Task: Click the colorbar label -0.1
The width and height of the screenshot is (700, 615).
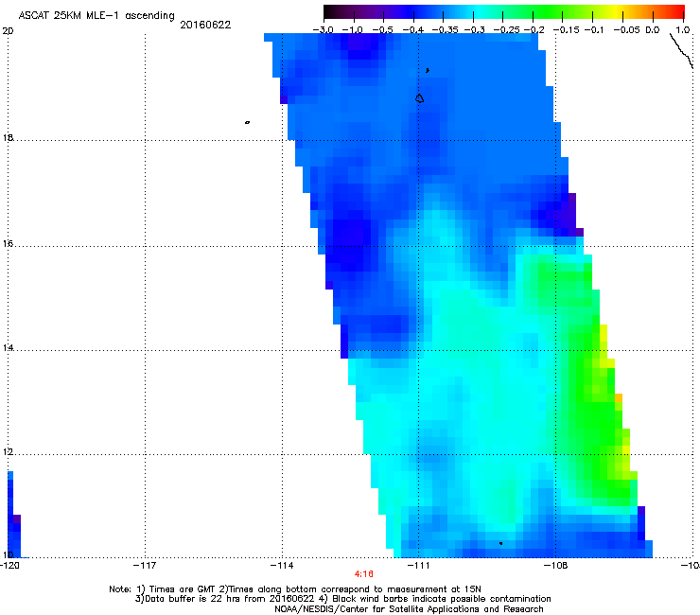Action: [594, 30]
